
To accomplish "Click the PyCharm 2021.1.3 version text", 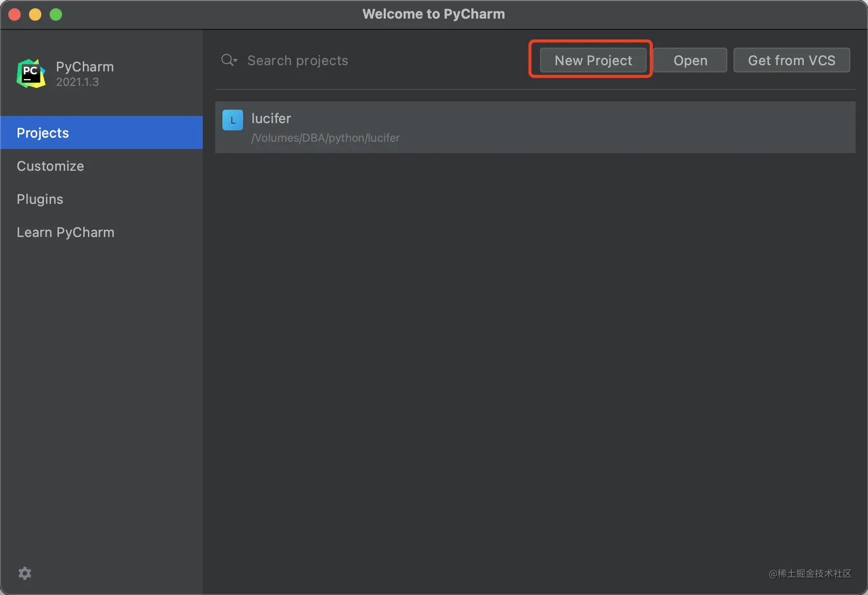I will (x=77, y=82).
